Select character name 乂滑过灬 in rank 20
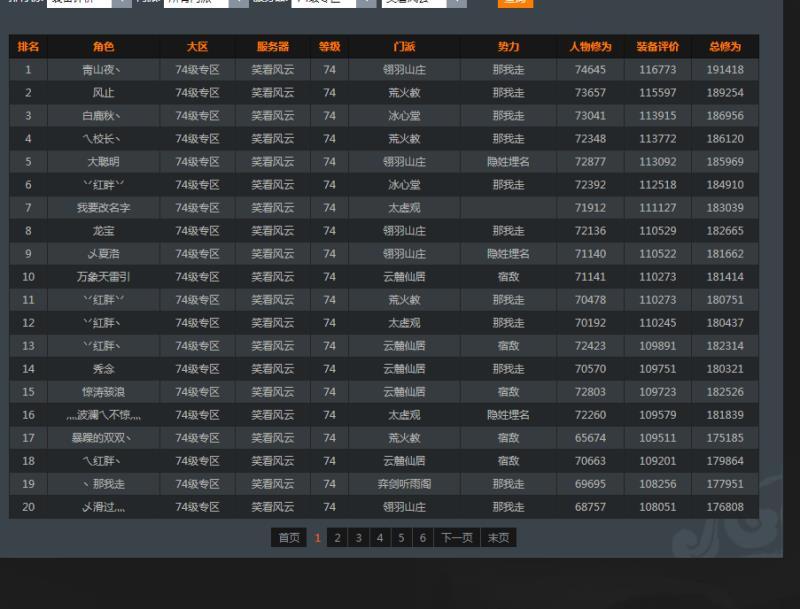 click(104, 507)
